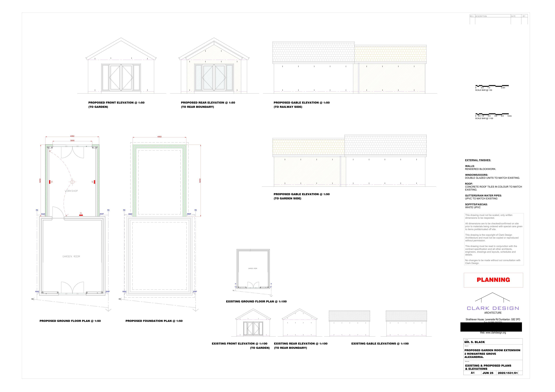This screenshot has height=392, width=555.
Task: Select the 'PROPOSED REAR ELEVATION @ 1:50' title
Action: click(208, 103)
